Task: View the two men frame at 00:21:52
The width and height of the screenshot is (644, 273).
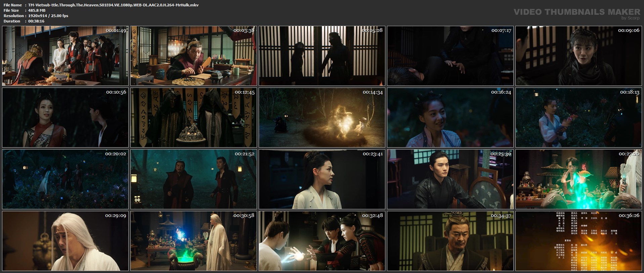Action: tap(194, 179)
